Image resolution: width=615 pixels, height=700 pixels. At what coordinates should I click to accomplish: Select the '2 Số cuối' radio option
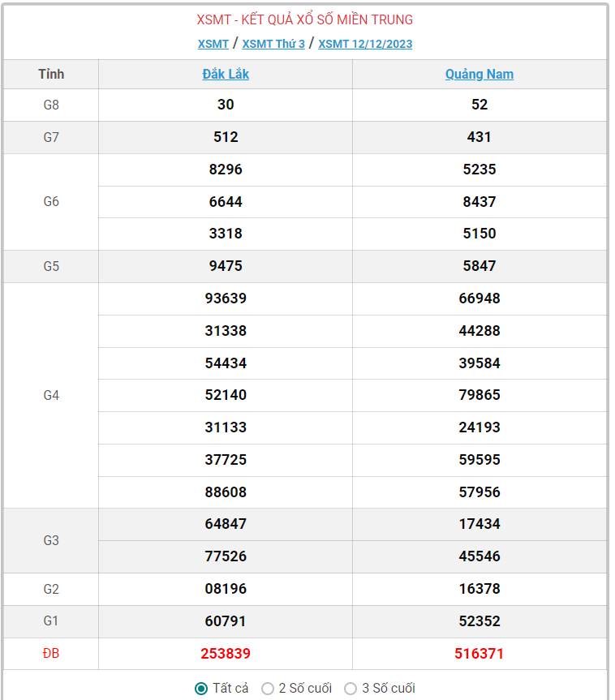tap(268, 689)
